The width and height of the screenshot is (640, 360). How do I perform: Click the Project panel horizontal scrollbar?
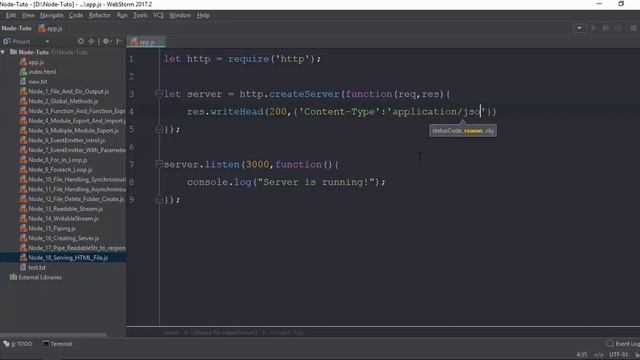(53, 335)
